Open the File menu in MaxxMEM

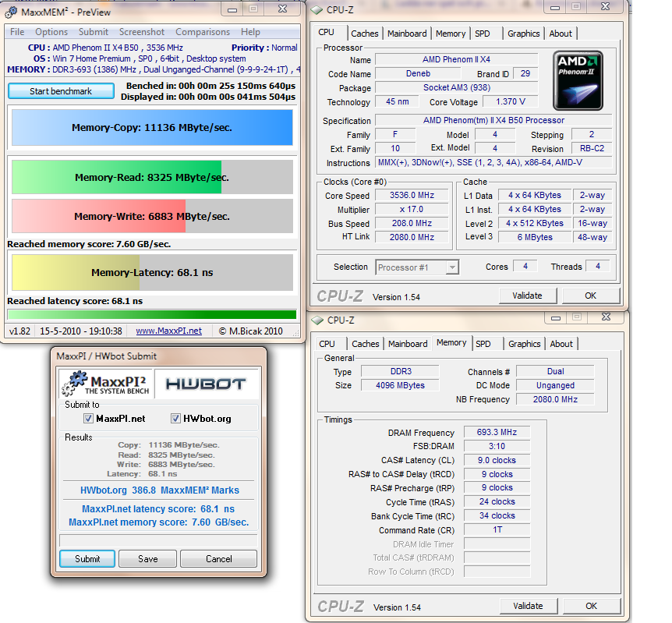tap(17, 32)
